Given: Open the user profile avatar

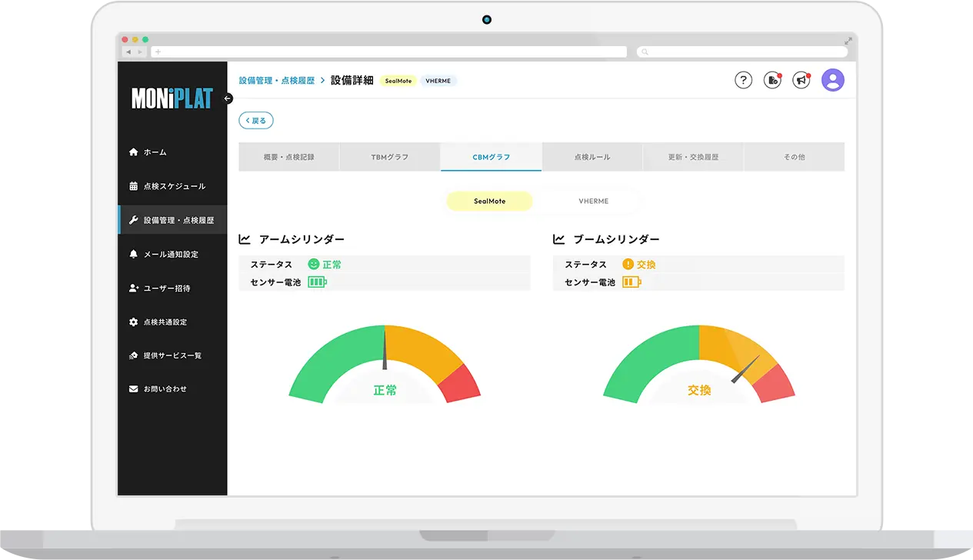Looking at the screenshot, I should pyautogui.click(x=833, y=80).
